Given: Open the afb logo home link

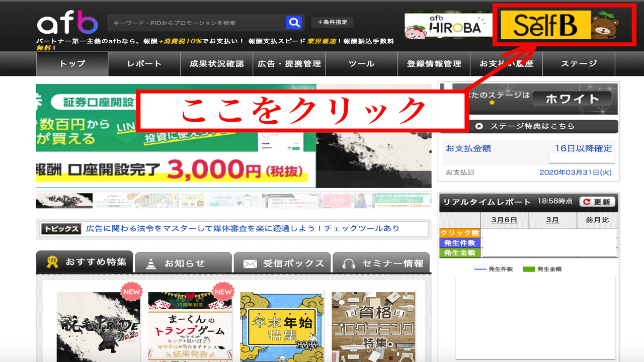Looking at the screenshot, I should (x=67, y=23).
